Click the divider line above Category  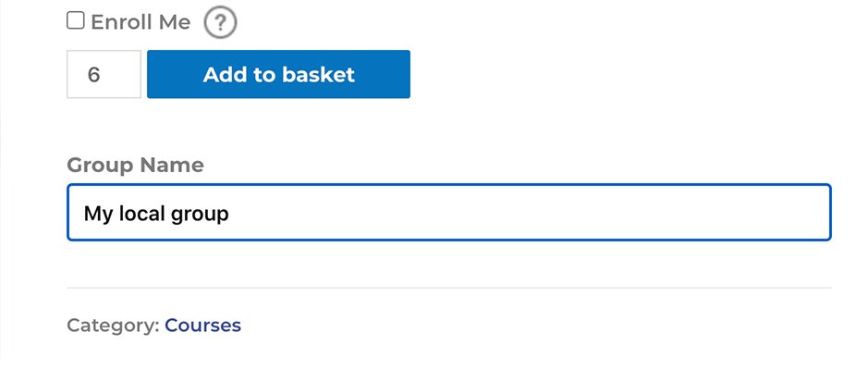448,288
